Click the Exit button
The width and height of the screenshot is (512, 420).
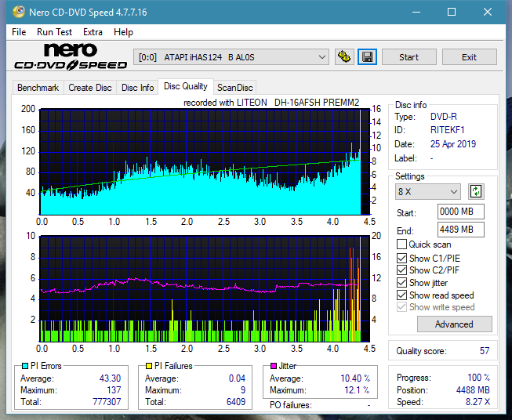pos(469,57)
